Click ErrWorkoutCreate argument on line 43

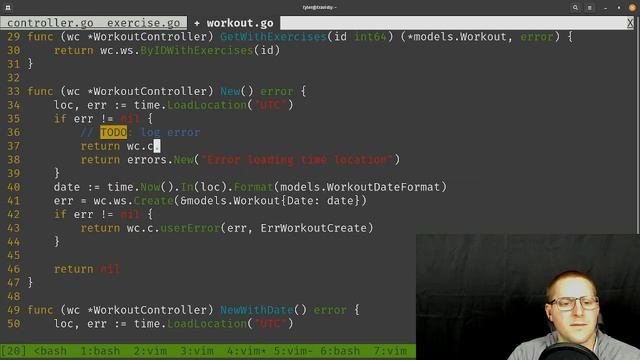click(313, 228)
